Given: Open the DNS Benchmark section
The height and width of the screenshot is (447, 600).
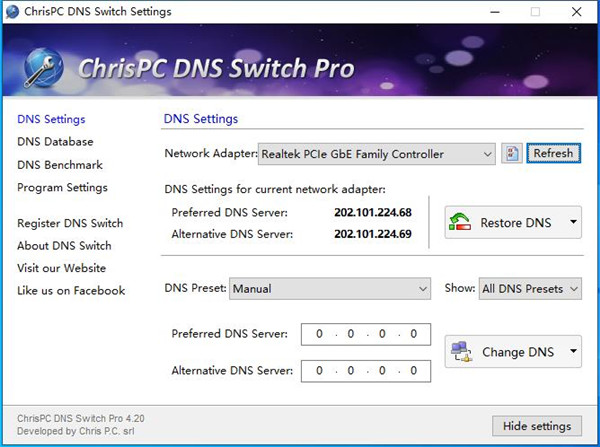Looking at the screenshot, I should [60, 165].
